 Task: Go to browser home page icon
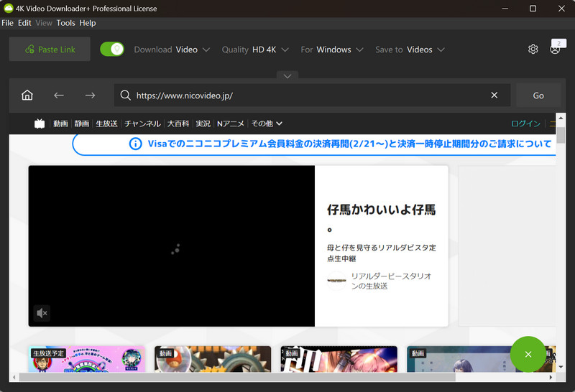pyautogui.click(x=27, y=95)
